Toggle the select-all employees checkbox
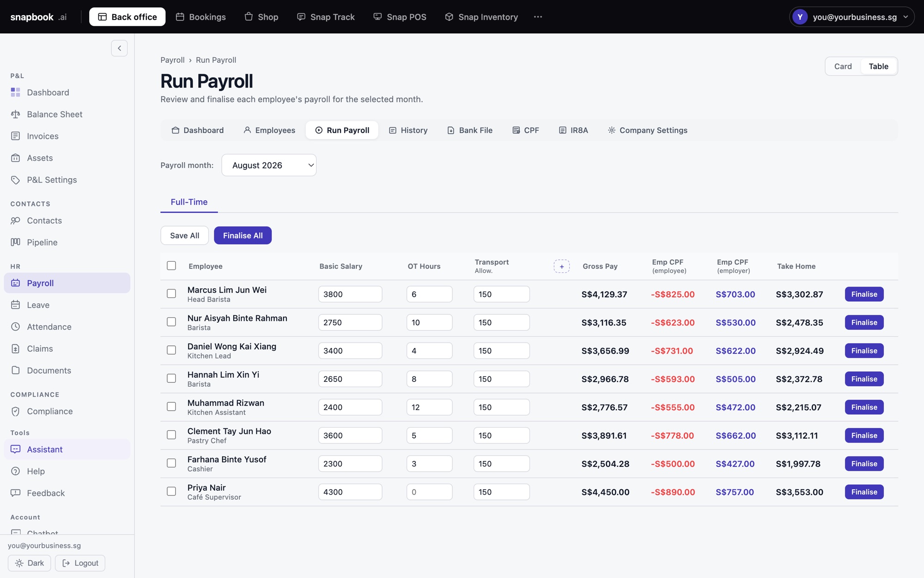Image resolution: width=924 pixels, height=578 pixels. tap(171, 265)
